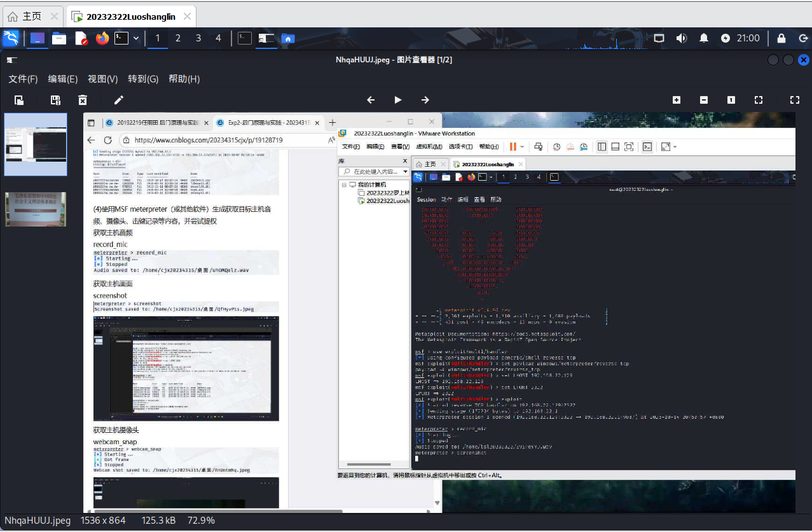
Task: Expand the terminal launcher dropdown arrow
Action: click(136, 38)
